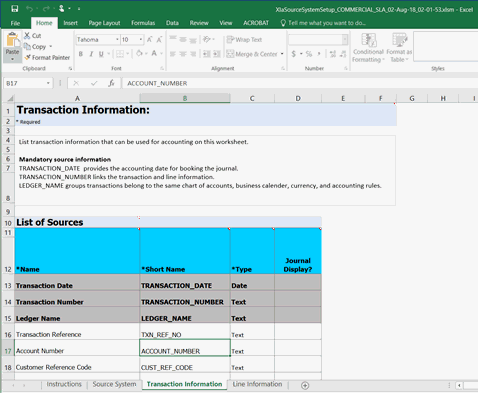Open the Formulas ribbon tab

click(x=143, y=23)
